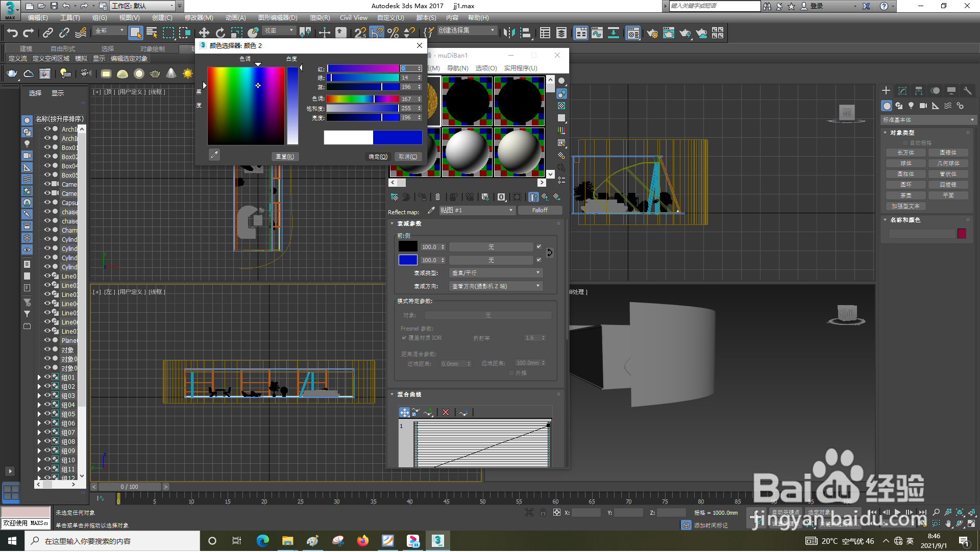Open the 编辑(E) menu
The image size is (980, 552).
[38, 18]
